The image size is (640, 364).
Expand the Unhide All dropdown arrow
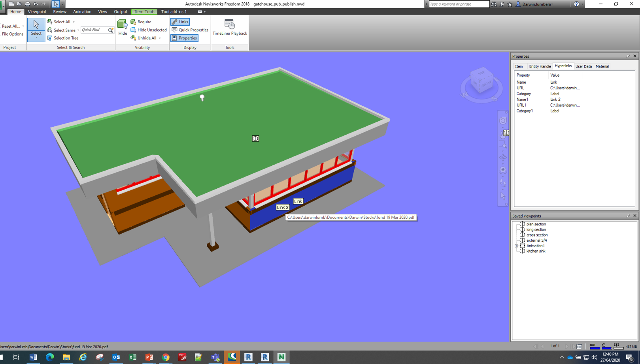160,38
